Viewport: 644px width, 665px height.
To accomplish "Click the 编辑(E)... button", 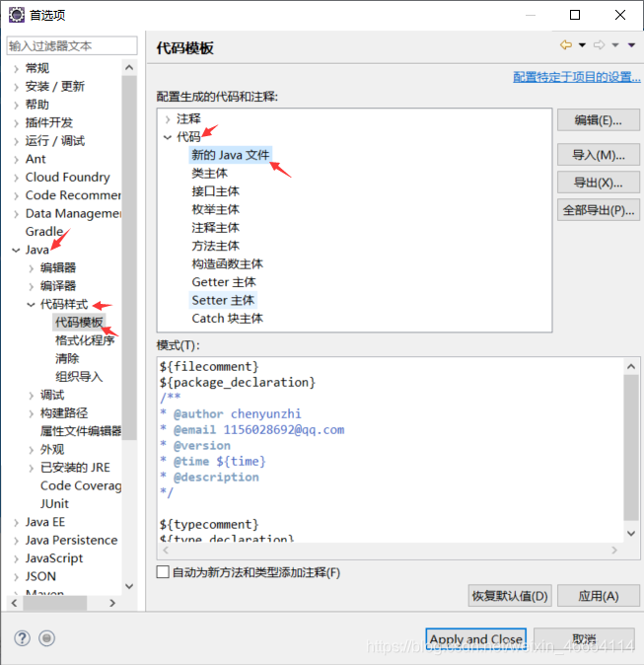I will [599, 120].
